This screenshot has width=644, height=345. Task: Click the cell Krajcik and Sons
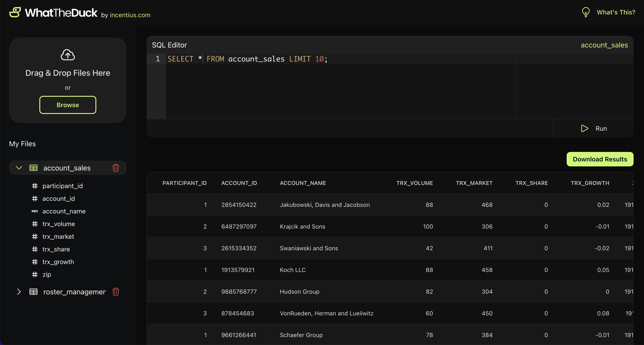(303, 227)
